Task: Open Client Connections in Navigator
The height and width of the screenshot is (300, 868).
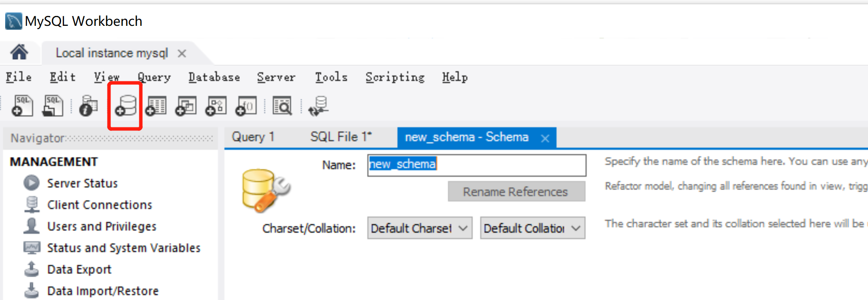Action: [x=100, y=205]
